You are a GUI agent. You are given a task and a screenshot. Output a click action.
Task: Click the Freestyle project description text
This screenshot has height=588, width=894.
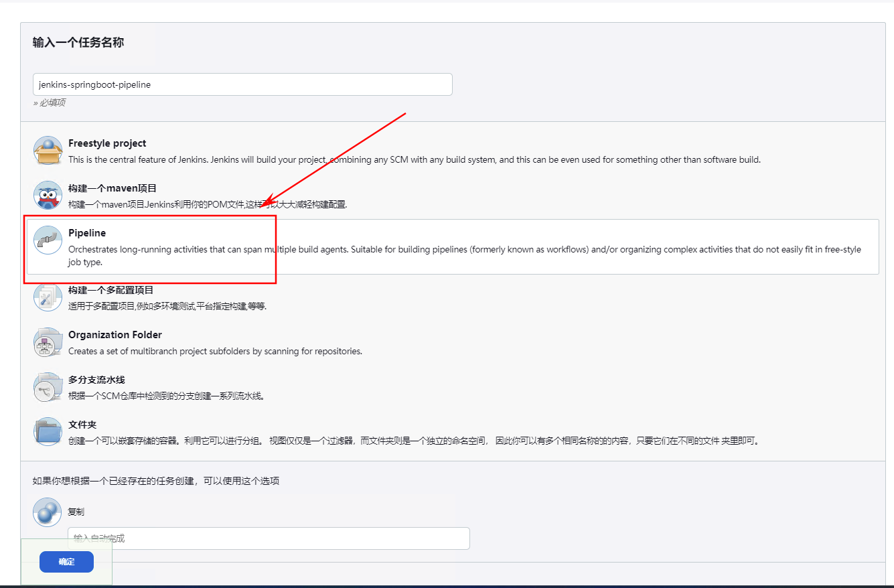[x=415, y=159]
